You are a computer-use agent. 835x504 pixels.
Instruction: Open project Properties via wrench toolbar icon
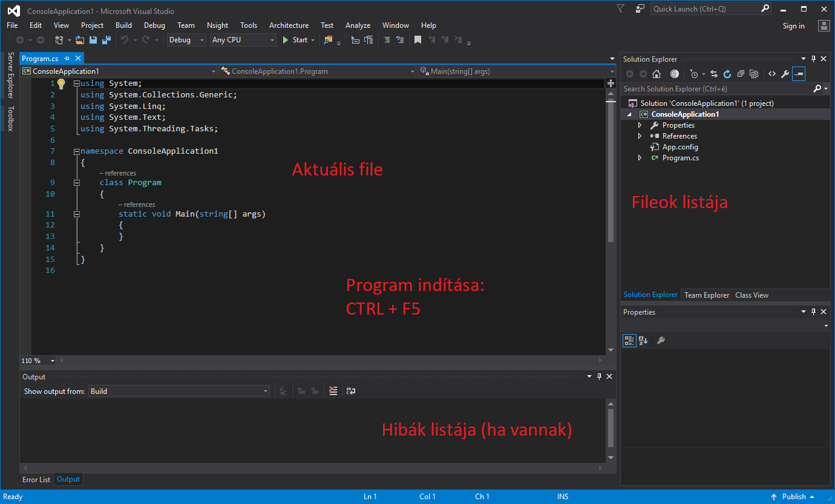[x=785, y=74]
